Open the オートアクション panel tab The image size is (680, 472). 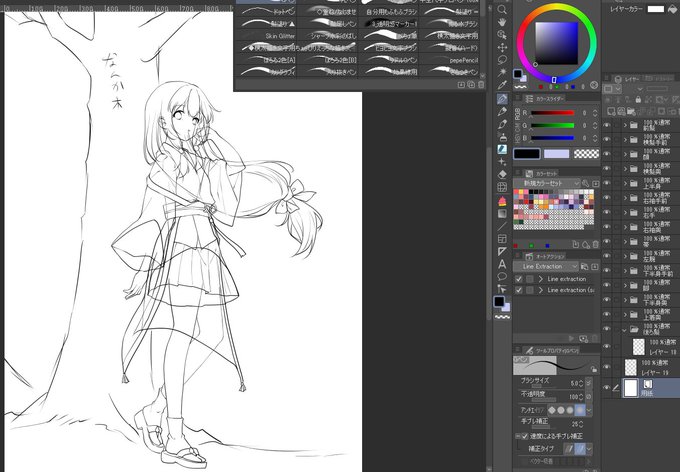click(545, 257)
